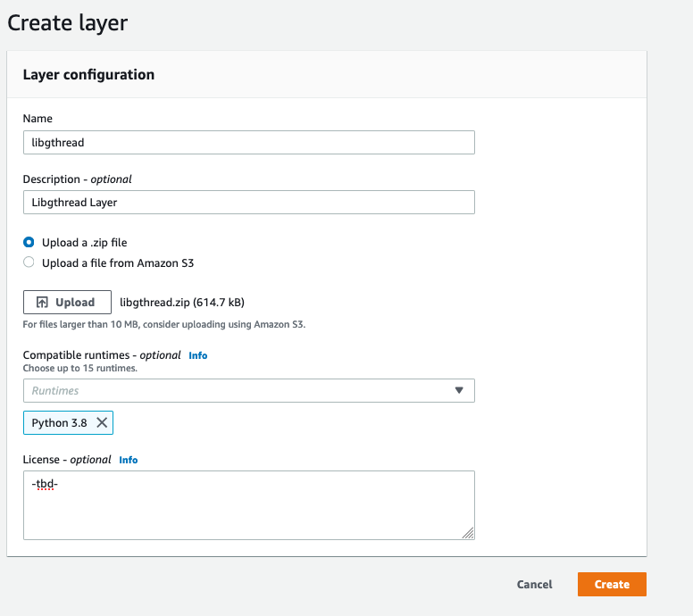
Task: Focus the Name field containing libgthread
Action: 249,142
